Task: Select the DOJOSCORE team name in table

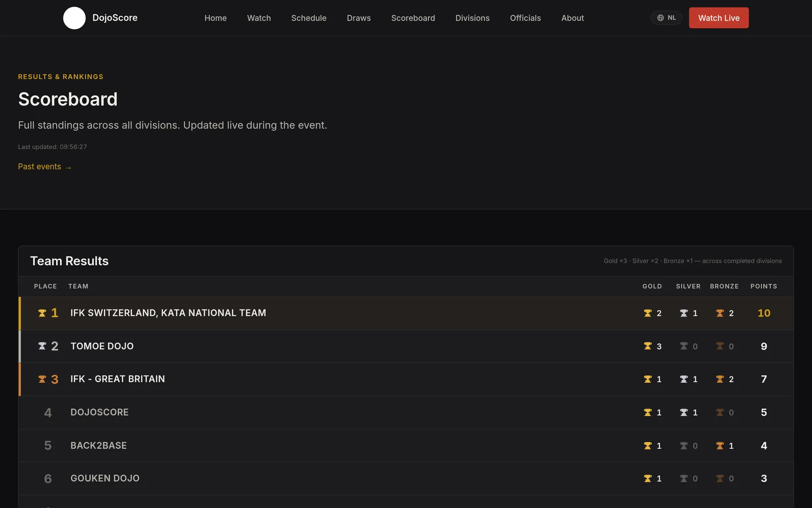Action: point(99,412)
